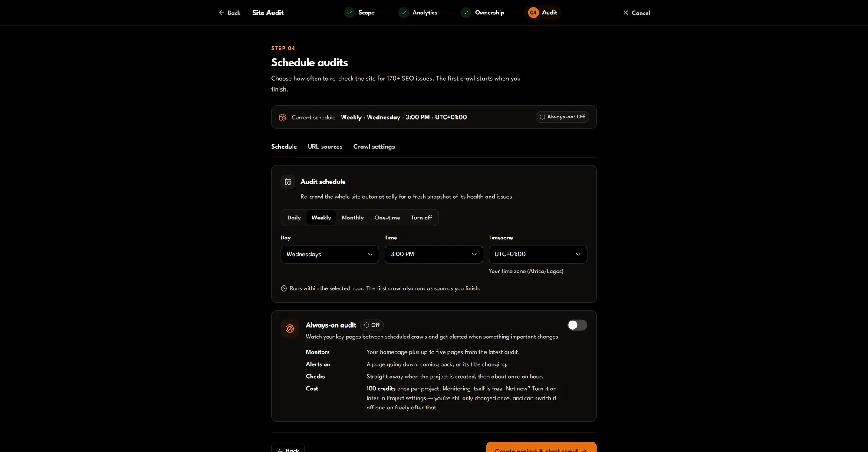
Task: Click the 'Site Audit' title
Action: tap(268, 13)
